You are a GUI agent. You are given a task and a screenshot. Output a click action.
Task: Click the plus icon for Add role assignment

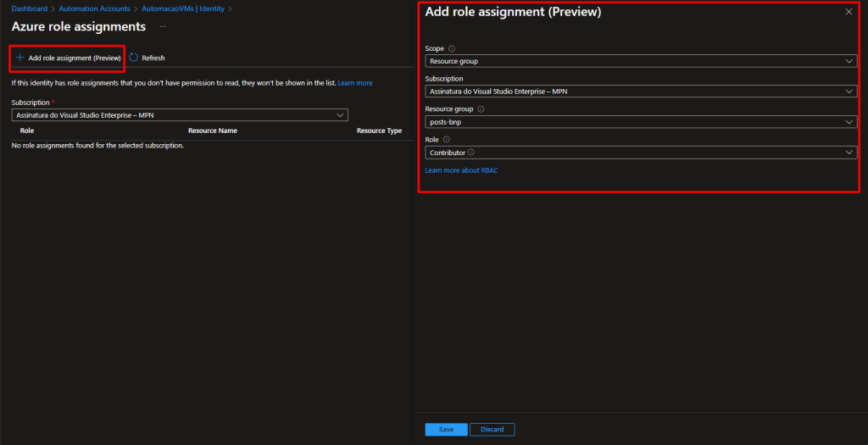20,58
